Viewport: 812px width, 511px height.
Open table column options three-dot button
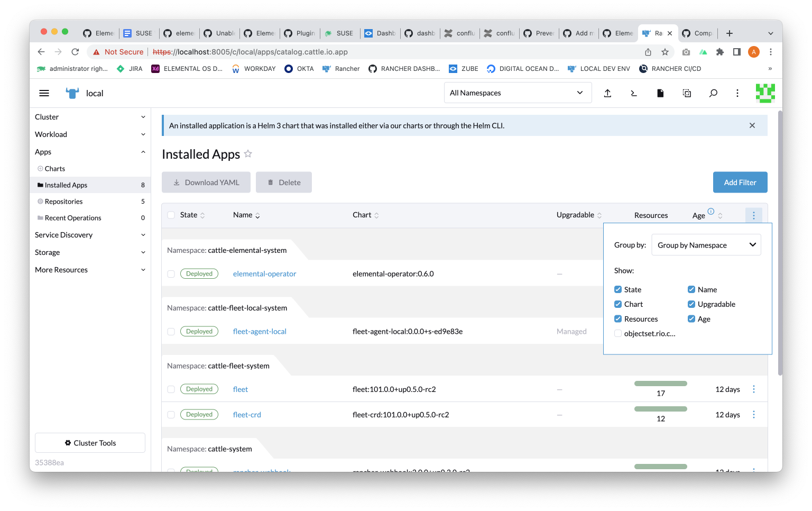tap(754, 215)
